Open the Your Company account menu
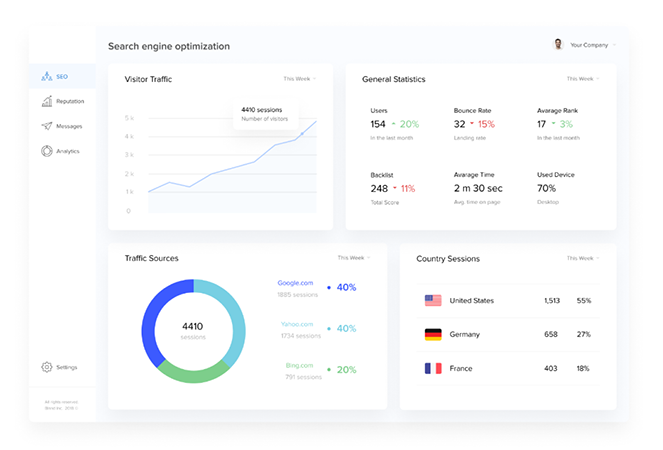Viewport: 663px width, 450px height. coord(591,45)
